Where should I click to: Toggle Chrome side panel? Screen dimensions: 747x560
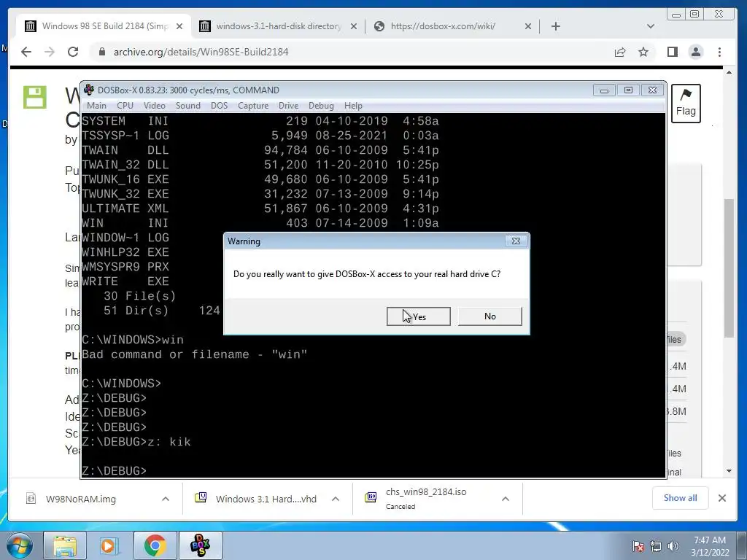(x=672, y=52)
